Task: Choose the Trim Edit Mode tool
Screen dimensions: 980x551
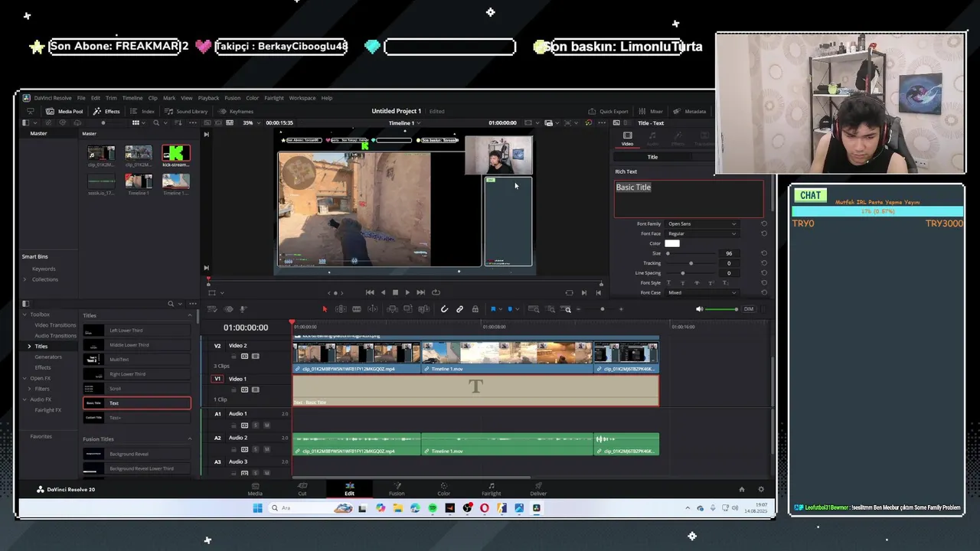Action: (x=341, y=309)
